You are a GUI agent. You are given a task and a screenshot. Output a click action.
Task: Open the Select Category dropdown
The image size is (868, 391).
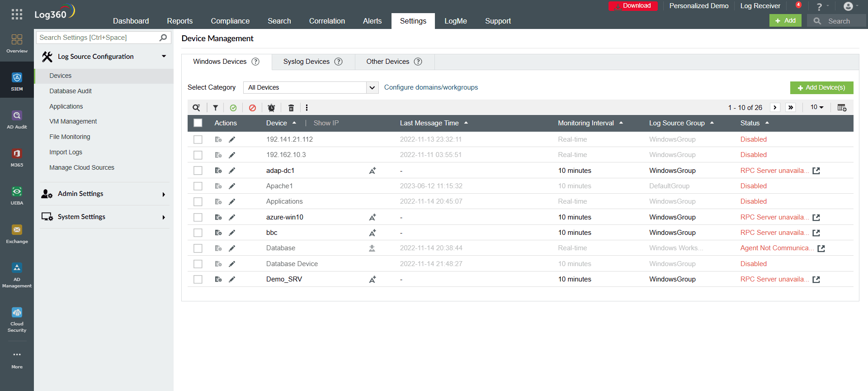311,87
